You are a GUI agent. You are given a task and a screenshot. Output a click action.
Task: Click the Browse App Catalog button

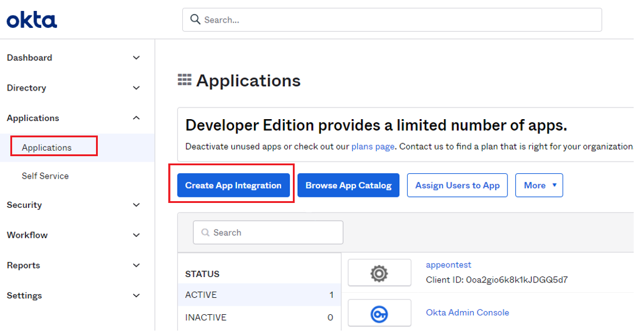(348, 185)
